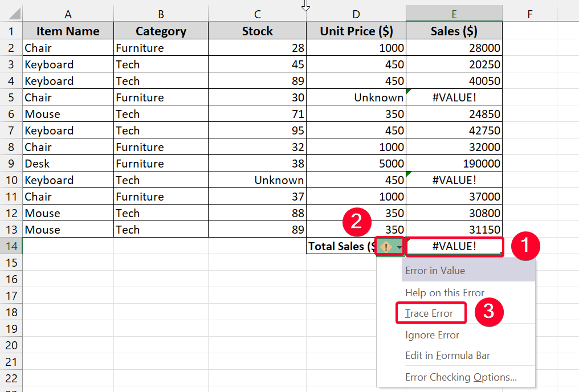Screen dimensions: 579x392
Task: Click the Unknown value in Unit Price column
Action: (x=378, y=97)
